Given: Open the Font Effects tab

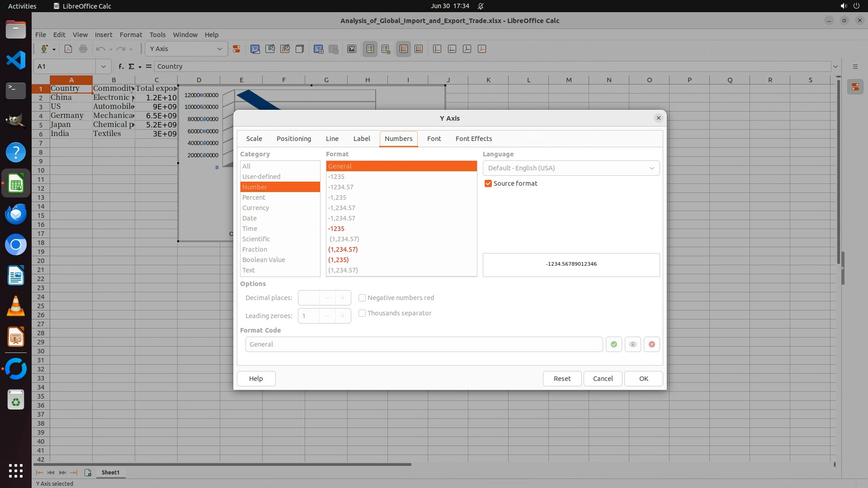Looking at the screenshot, I should 473,139.
